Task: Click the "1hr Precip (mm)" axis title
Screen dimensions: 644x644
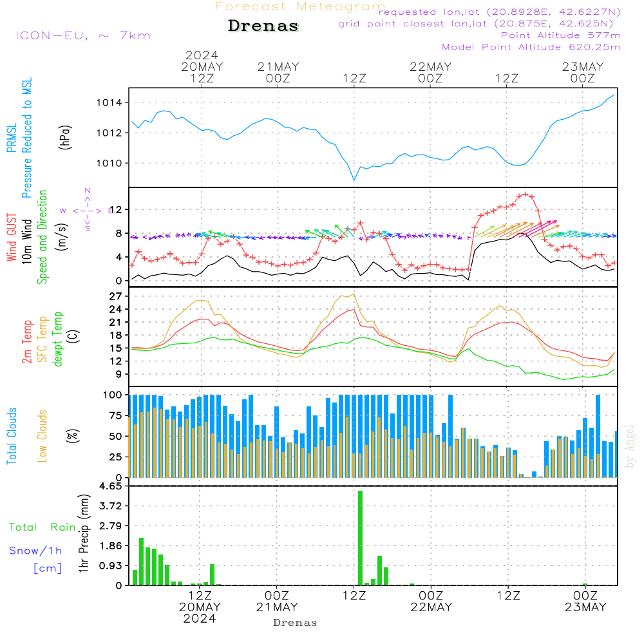Action: [84, 533]
